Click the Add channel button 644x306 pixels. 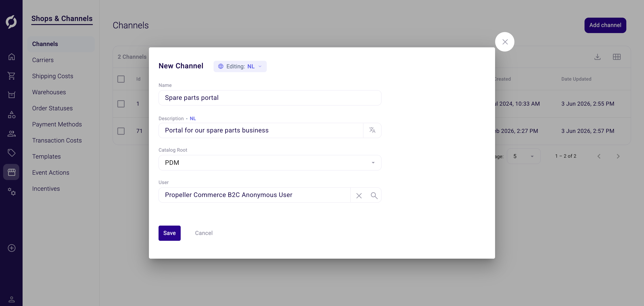(605, 25)
